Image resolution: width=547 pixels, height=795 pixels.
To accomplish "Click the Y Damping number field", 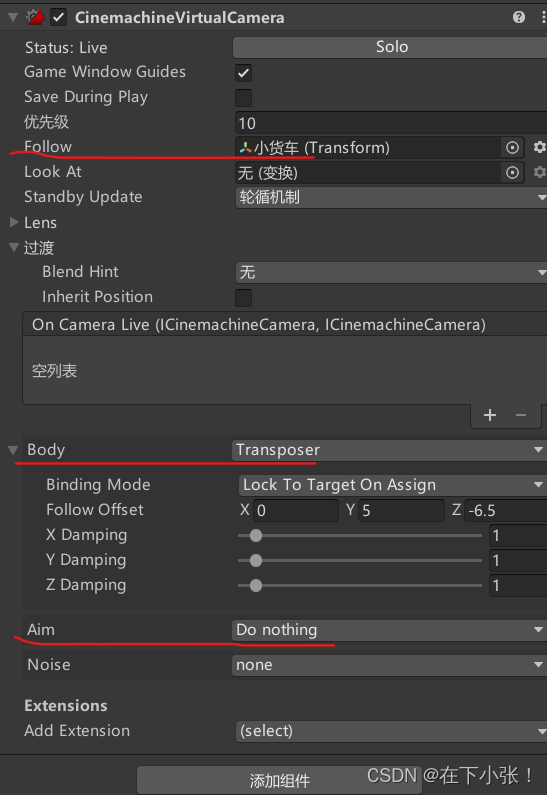I will click(x=518, y=560).
